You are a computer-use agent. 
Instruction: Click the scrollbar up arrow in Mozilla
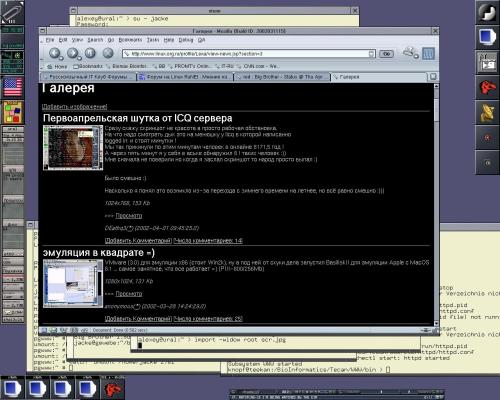[436, 86]
